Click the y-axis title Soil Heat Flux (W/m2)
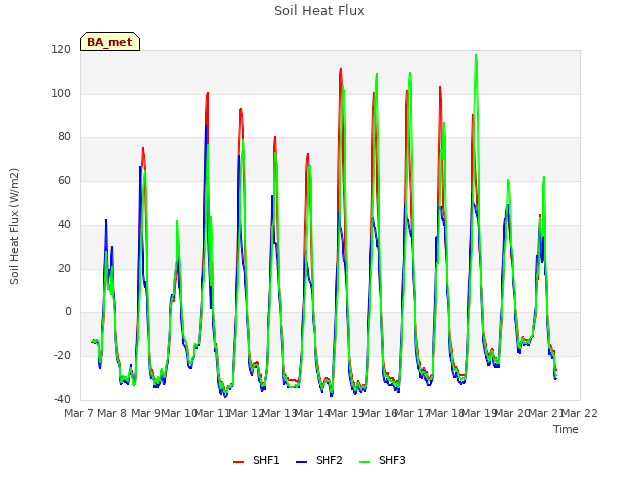The height and width of the screenshot is (480, 640). [x=14, y=226]
